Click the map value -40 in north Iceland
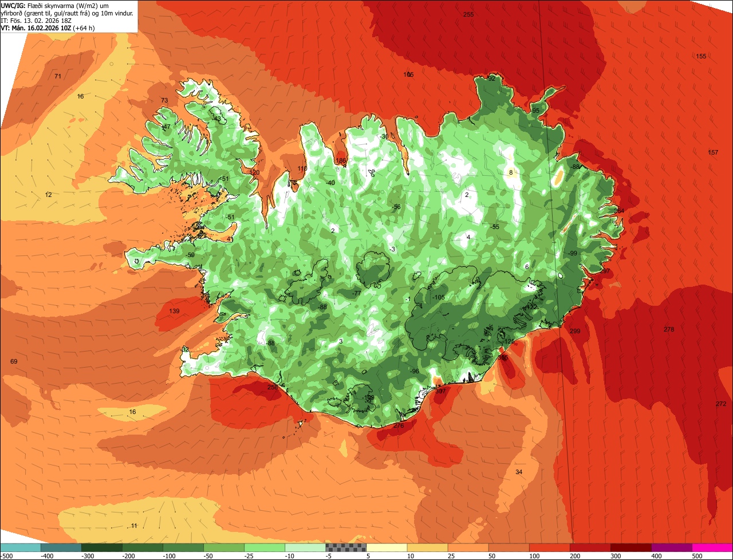Screen dimensions: 733x560 [330, 183]
